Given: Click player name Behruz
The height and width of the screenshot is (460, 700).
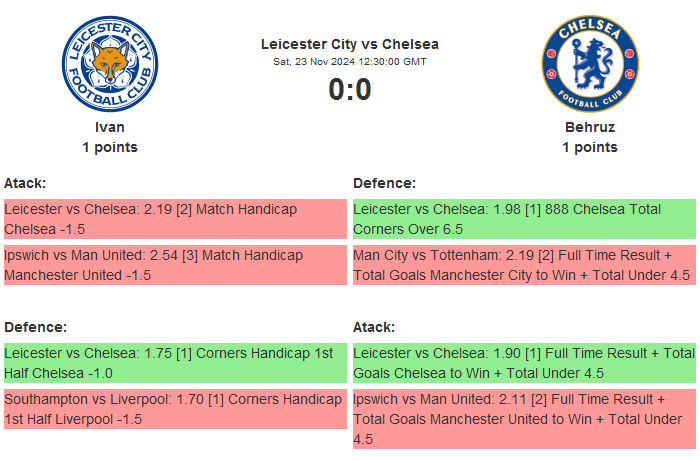Looking at the screenshot, I should (589, 127).
